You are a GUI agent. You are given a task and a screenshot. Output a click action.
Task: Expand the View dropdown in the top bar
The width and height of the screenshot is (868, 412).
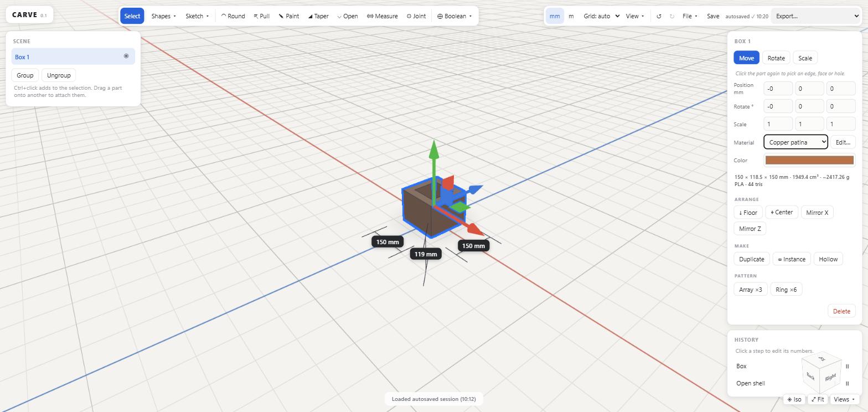point(635,16)
